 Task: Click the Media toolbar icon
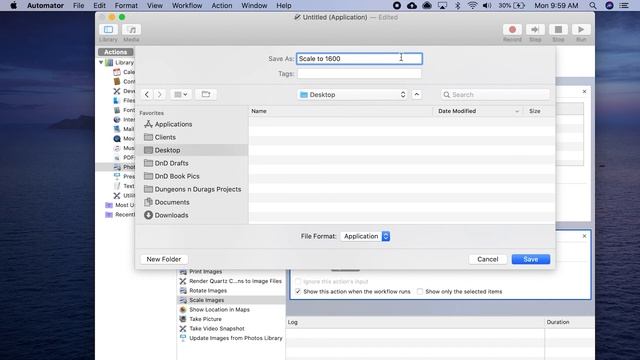click(131, 30)
